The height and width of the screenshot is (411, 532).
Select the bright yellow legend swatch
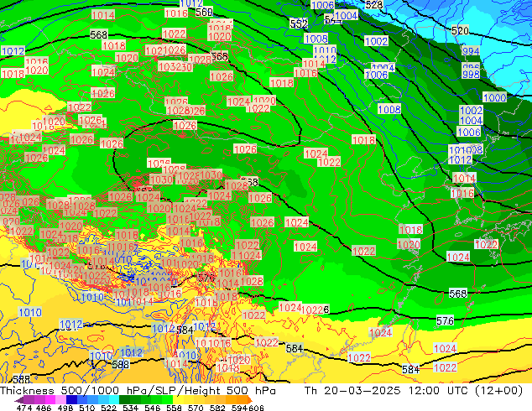[x=178, y=399]
